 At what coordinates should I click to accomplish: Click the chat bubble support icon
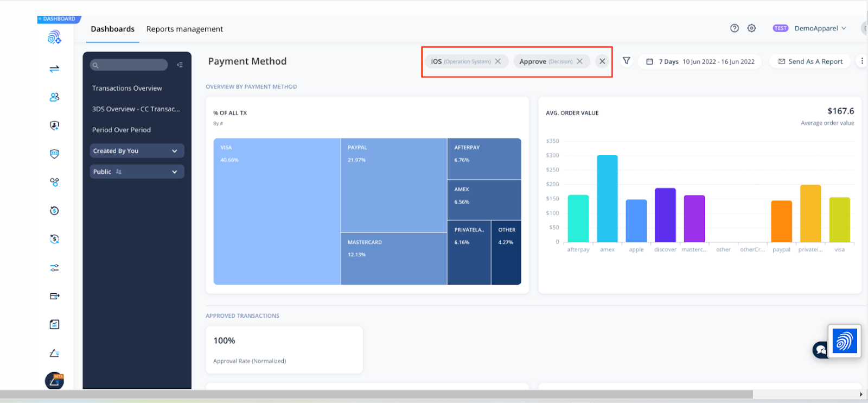click(819, 350)
